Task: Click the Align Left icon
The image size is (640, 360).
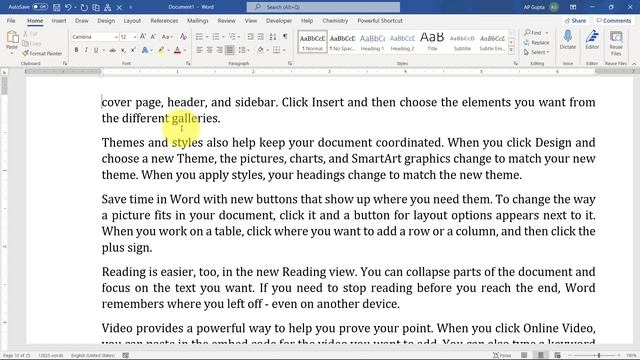Action: pyautogui.click(x=199, y=50)
